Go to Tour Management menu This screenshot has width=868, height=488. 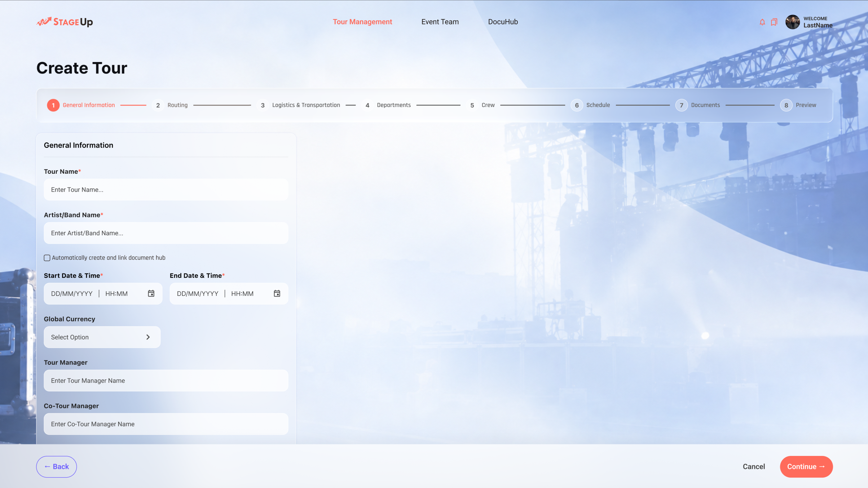pyautogui.click(x=362, y=22)
